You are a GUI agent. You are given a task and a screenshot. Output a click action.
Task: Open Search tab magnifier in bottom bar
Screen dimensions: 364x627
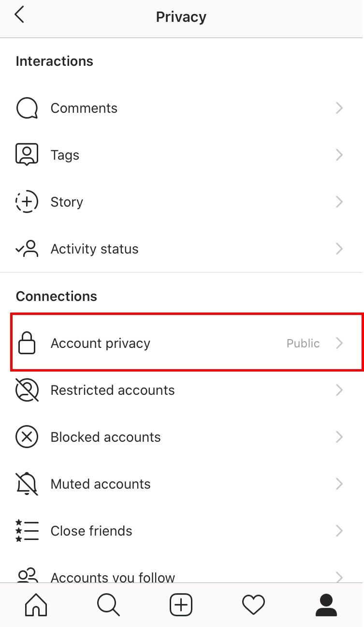[109, 605]
